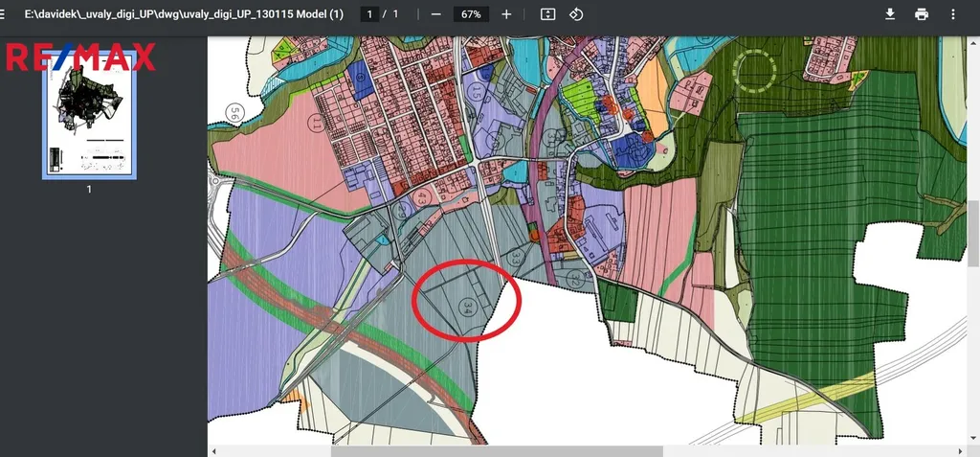Image resolution: width=980 pixels, height=457 pixels.
Task: Print the document
Action: 922,14
